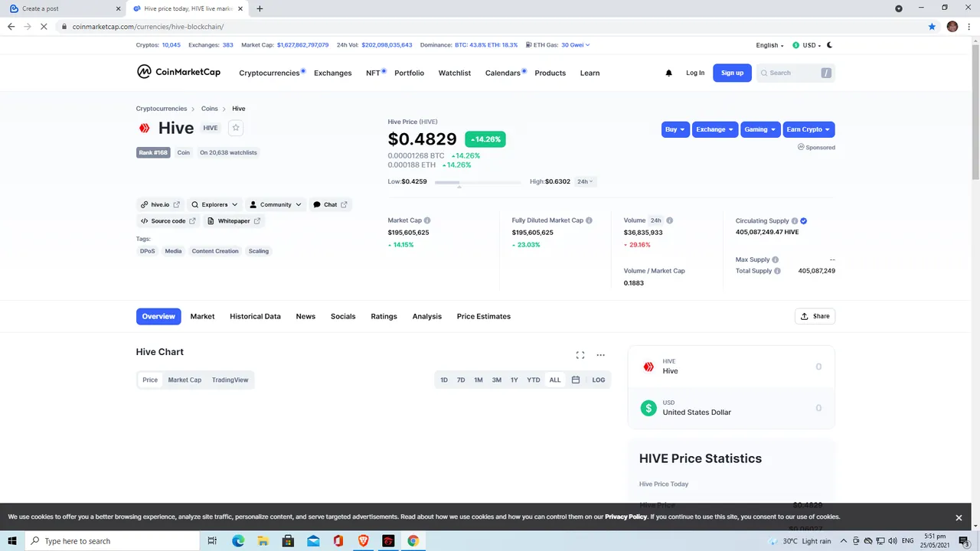Select the 1D chart range
The width and height of the screenshot is (980, 551).
click(x=444, y=380)
